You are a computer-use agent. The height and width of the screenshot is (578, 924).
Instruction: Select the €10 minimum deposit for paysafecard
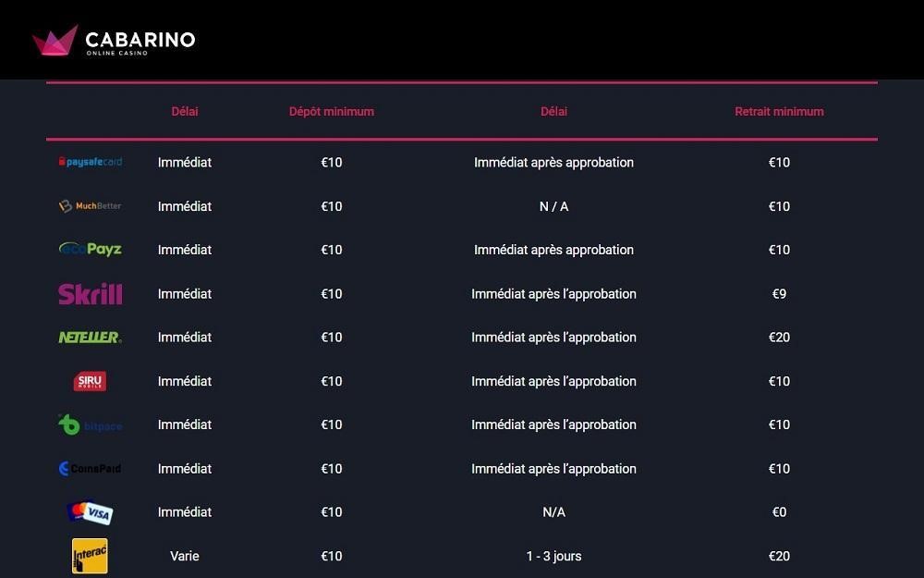click(331, 162)
